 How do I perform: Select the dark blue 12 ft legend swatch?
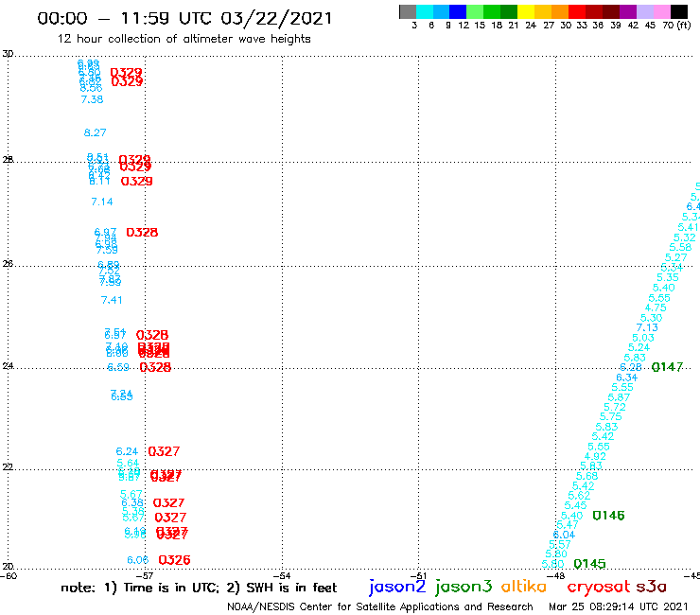[x=458, y=11]
